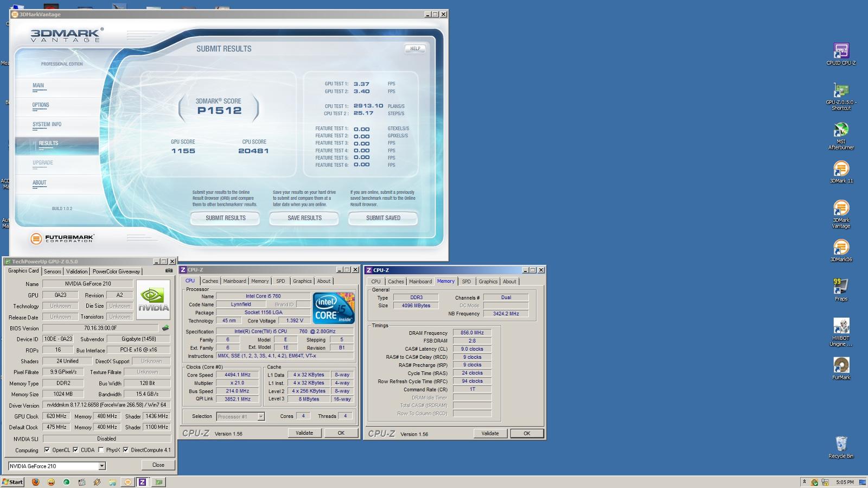This screenshot has height=488, width=868.
Task: Open the 3DMark Vantage desktop shortcut
Action: (x=841, y=214)
